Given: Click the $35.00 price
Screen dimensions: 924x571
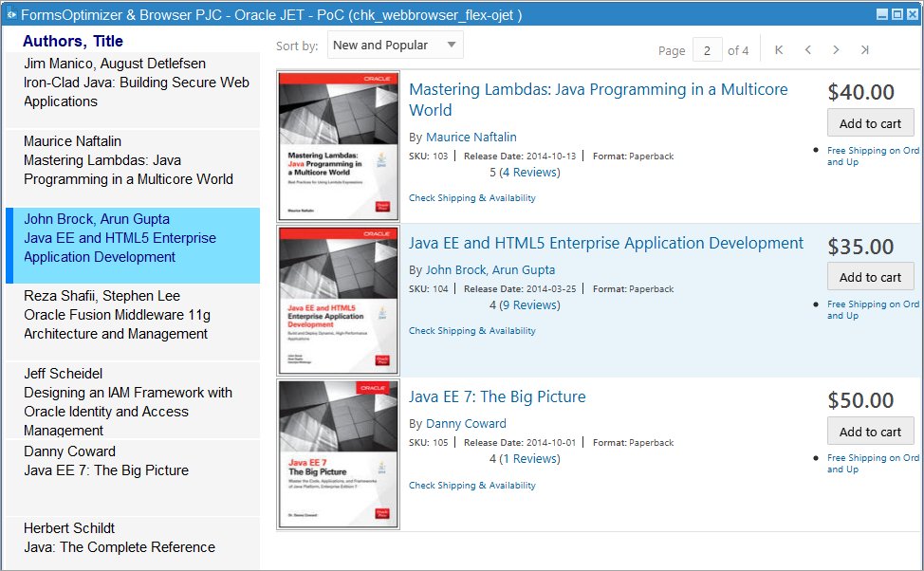Looking at the screenshot, I should [860, 247].
